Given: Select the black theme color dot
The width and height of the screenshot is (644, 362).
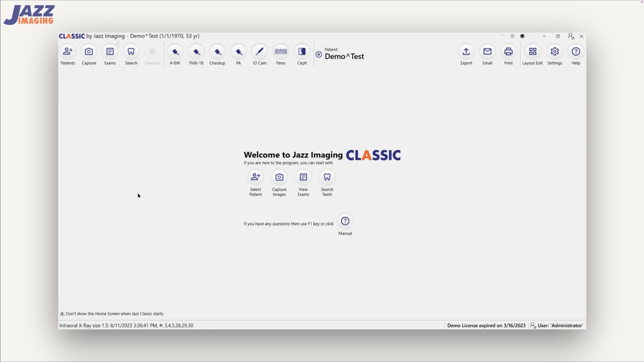Looking at the screenshot, I should (522, 36).
